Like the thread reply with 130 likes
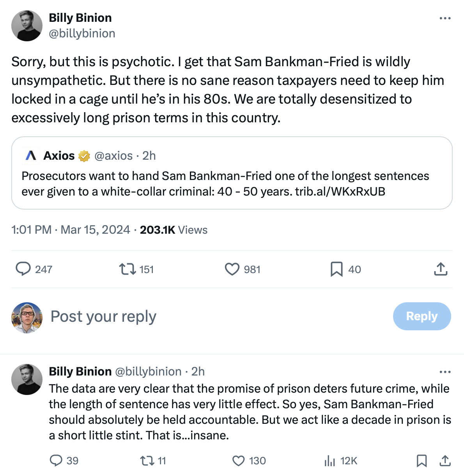The width and height of the screenshot is (464, 476). click(239, 461)
